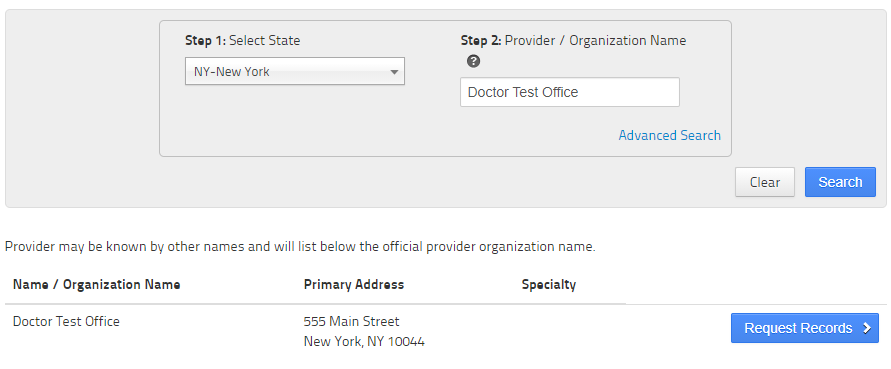Click the Step 2: Provider / Organization Name label
This screenshot has width=891, height=369.
pos(573,40)
